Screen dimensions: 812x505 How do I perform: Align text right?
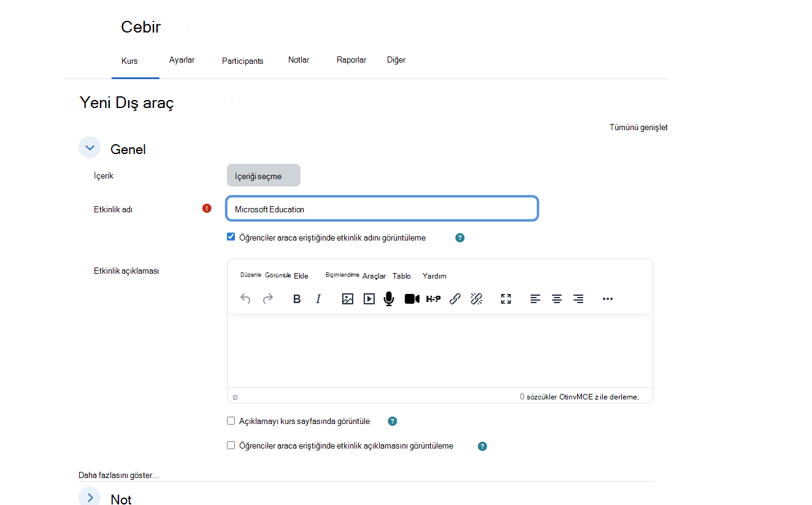578,299
